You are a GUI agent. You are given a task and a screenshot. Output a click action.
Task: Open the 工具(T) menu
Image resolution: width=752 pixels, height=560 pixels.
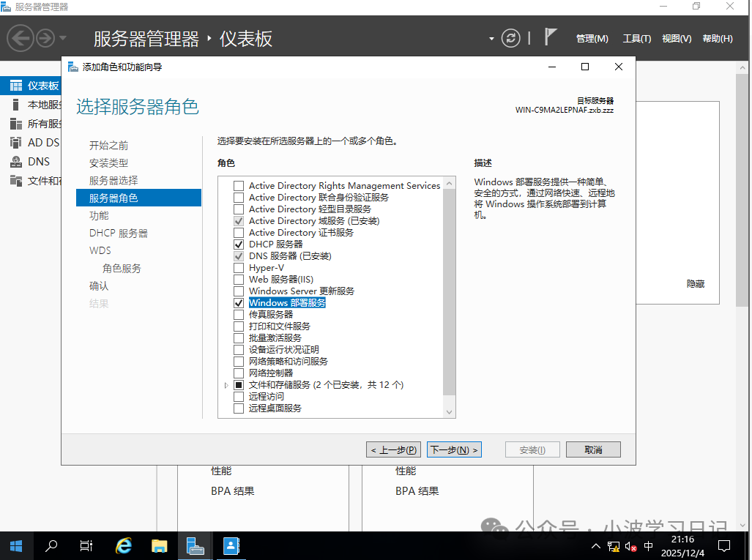click(636, 39)
